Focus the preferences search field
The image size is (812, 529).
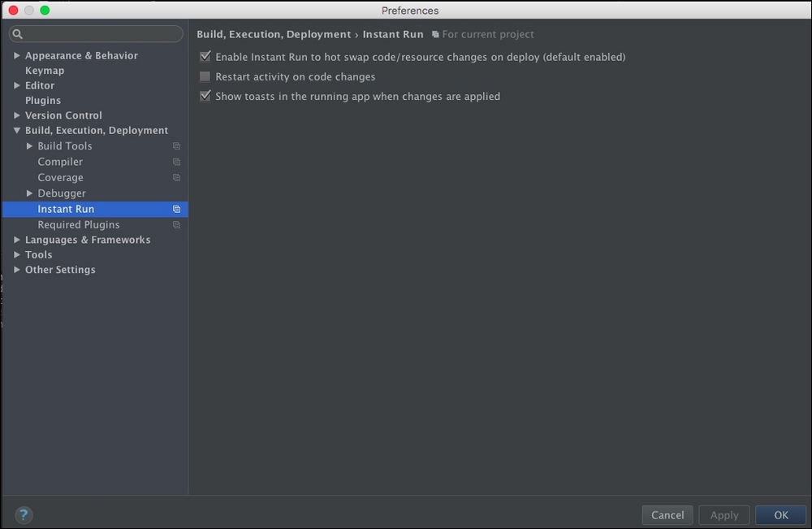[x=101, y=34]
